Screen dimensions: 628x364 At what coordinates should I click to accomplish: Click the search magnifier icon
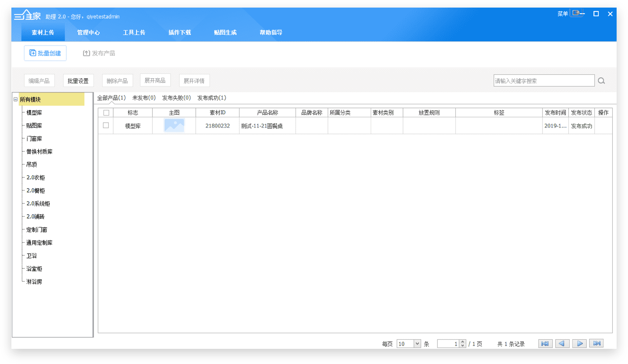(x=601, y=81)
